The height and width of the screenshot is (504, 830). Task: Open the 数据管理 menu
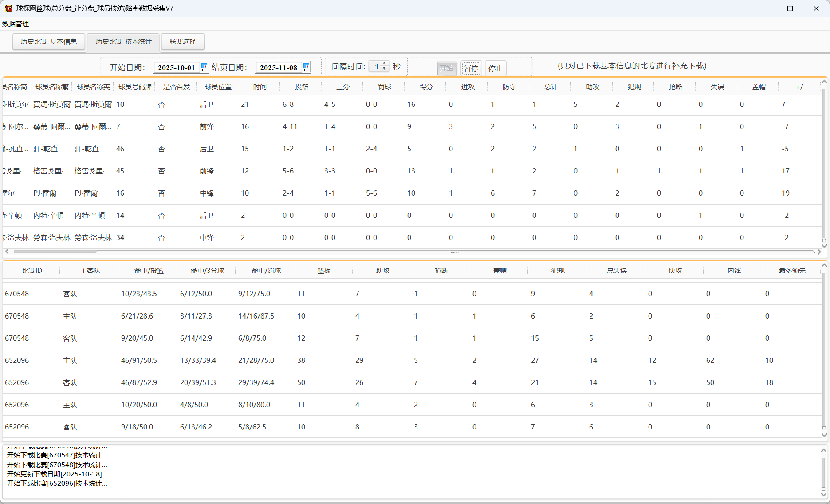pyautogui.click(x=16, y=24)
